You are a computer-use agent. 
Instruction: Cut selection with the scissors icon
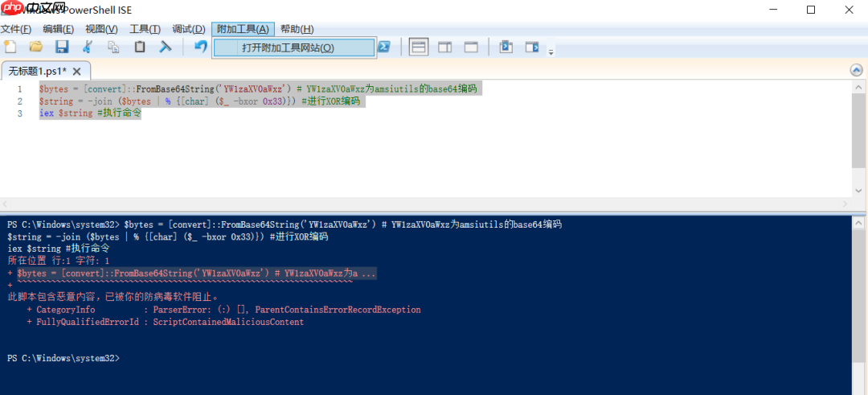click(88, 47)
